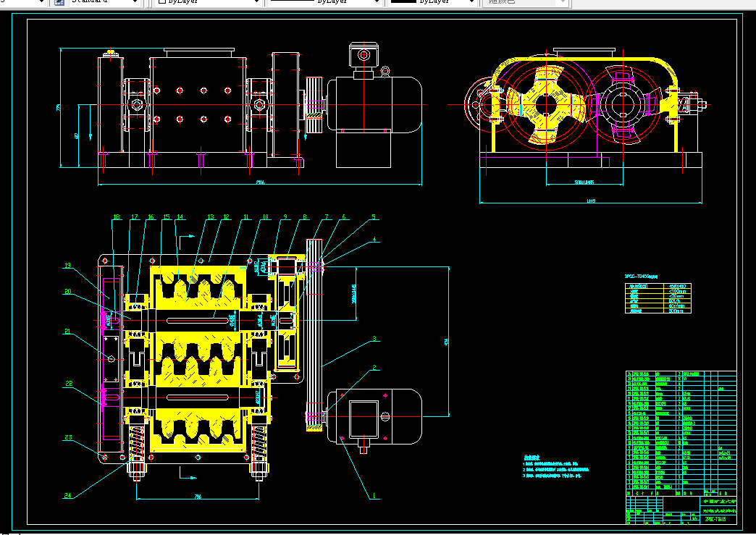756x535 pixels.
Task: Open the greyed plot style dropdown
Action: click(526, 2)
